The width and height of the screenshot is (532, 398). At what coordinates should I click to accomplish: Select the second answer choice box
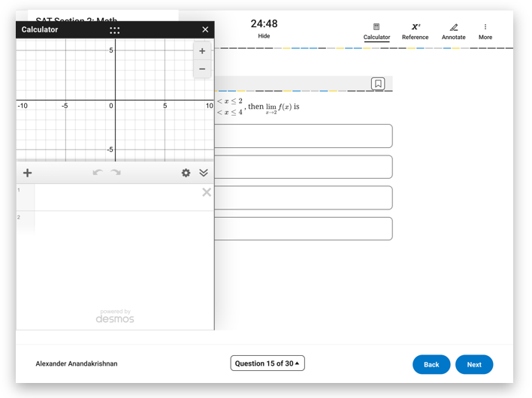click(304, 167)
